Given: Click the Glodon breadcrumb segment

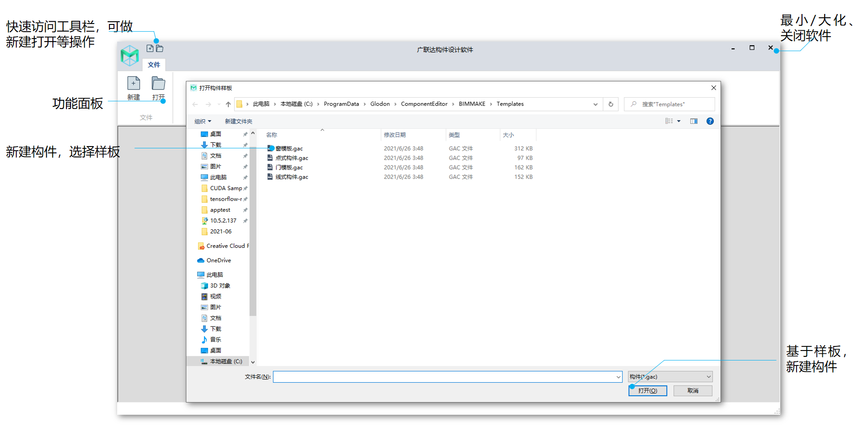Looking at the screenshot, I should [380, 104].
